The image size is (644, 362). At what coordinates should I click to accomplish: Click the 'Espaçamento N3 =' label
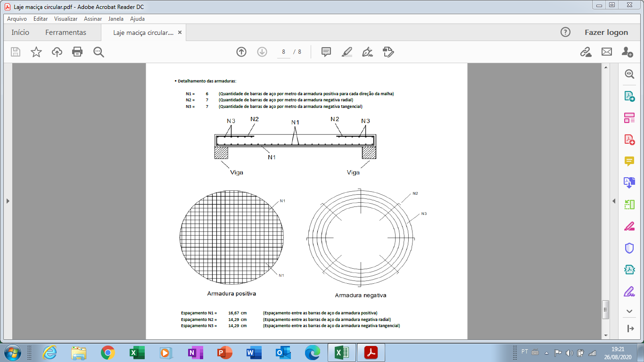point(199,326)
